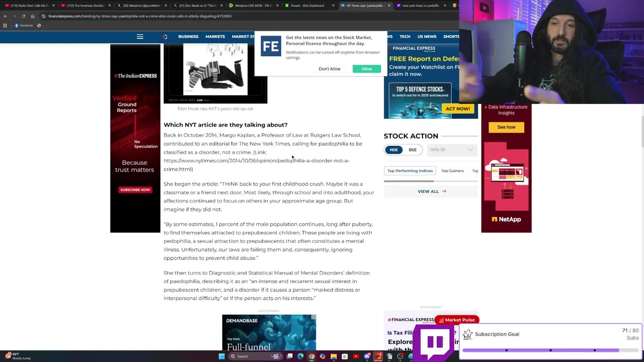Open the TECH section in the navbar

[x=405, y=37]
